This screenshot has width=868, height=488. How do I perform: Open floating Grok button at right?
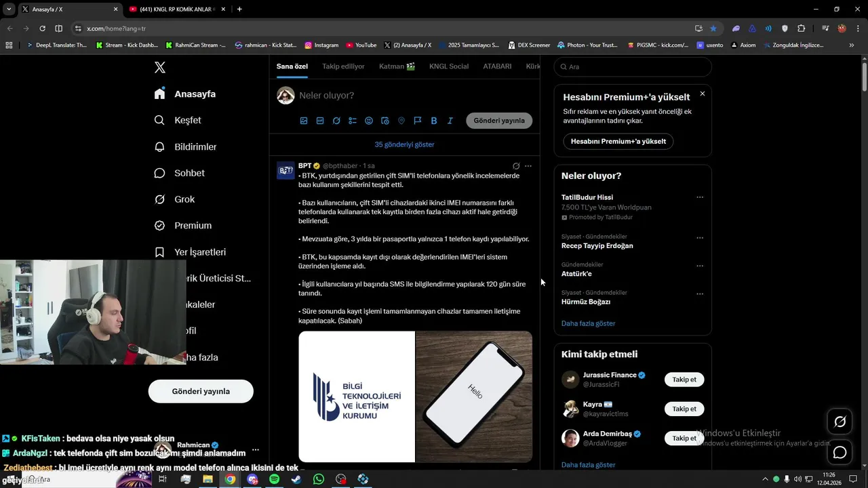pos(840,422)
